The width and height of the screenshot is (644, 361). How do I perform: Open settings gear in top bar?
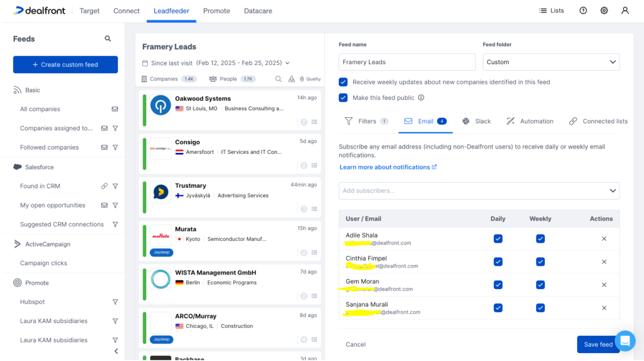604,11
